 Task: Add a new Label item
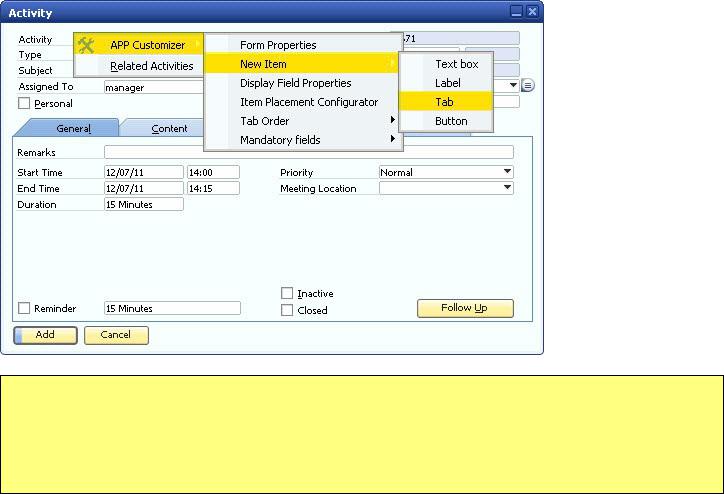point(446,83)
